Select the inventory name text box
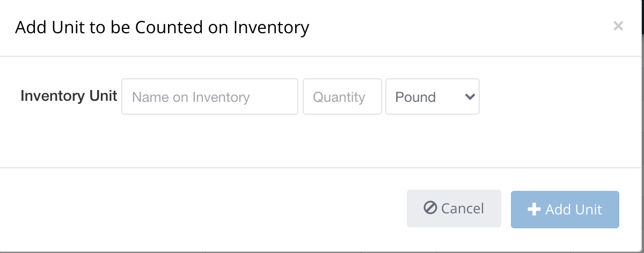Screen dimensions: 644x253 point(209,97)
